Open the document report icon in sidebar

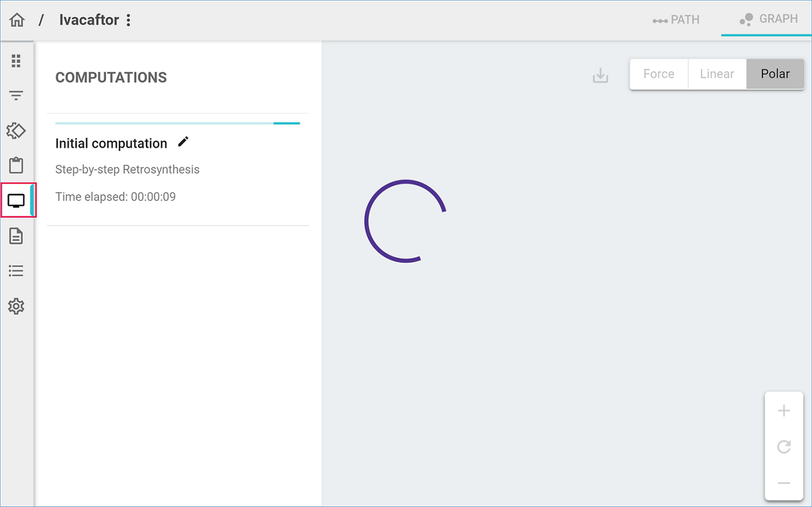click(x=16, y=236)
